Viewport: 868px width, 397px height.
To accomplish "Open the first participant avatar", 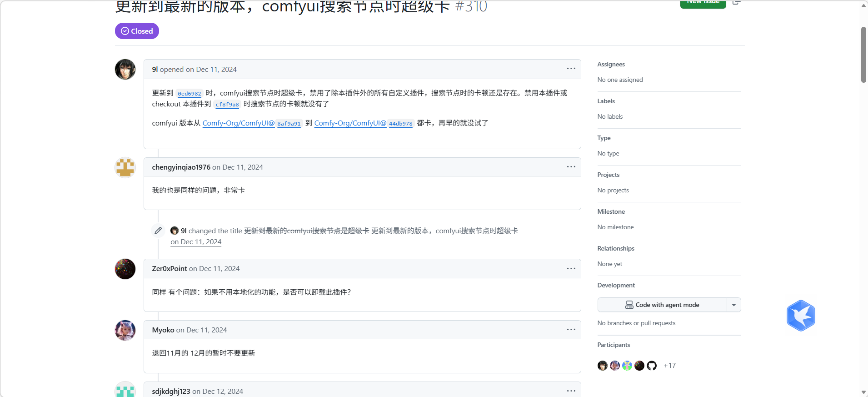I will (x=603, y=366).
